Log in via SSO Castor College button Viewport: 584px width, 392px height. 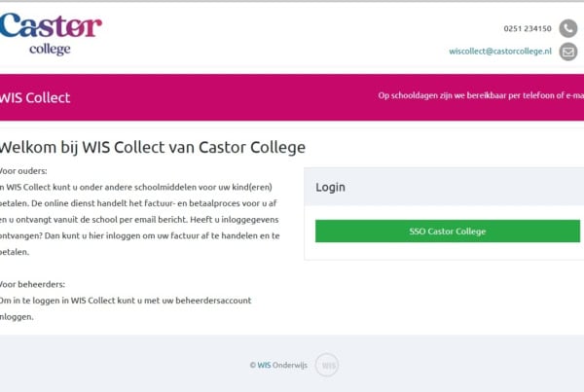coord(448,232)
